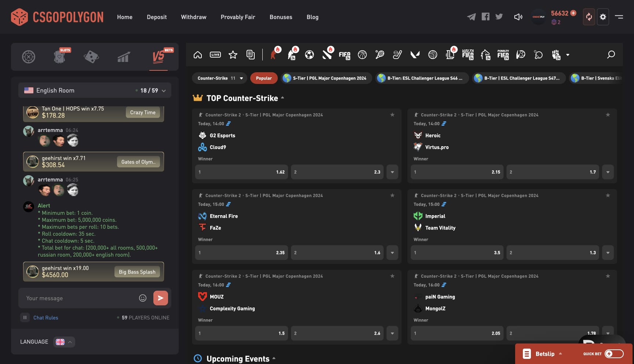The height and width of the screenshot is (364, 634).
Task: Search sports events with magnifier icon
Action: click(611, 55)
